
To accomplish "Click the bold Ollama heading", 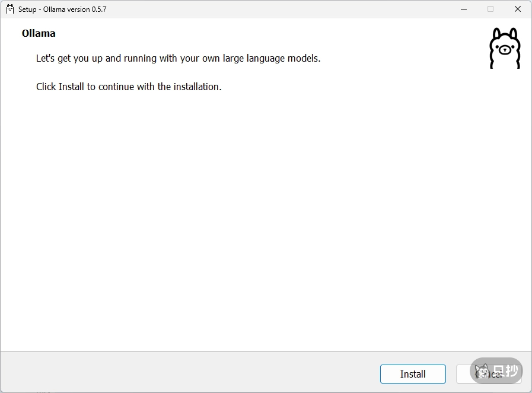I will click(39, 33).
